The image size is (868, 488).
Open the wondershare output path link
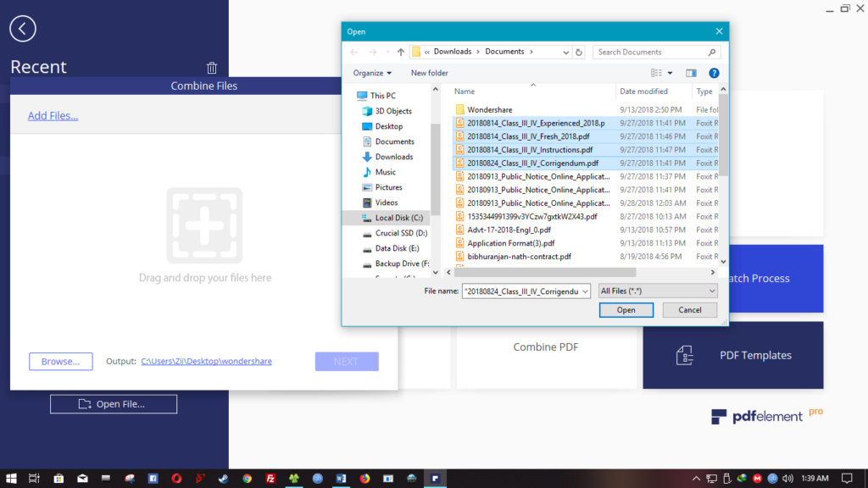(206, 361)
